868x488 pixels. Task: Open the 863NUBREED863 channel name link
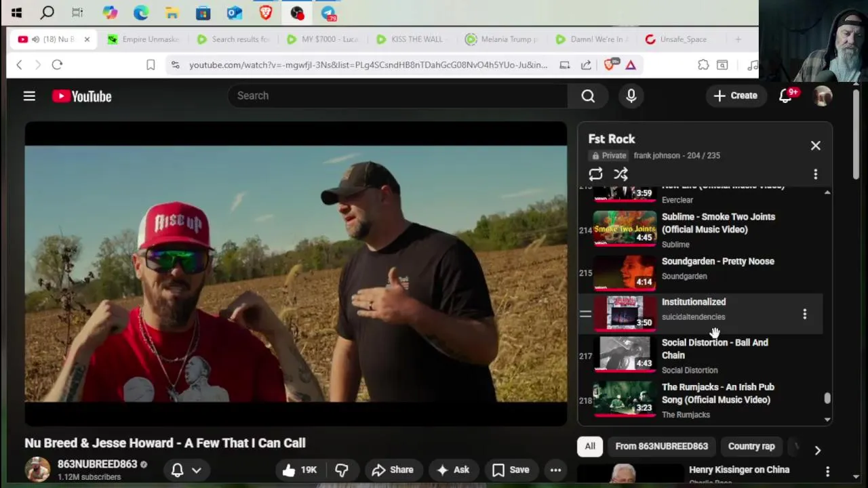pos(97,464)
